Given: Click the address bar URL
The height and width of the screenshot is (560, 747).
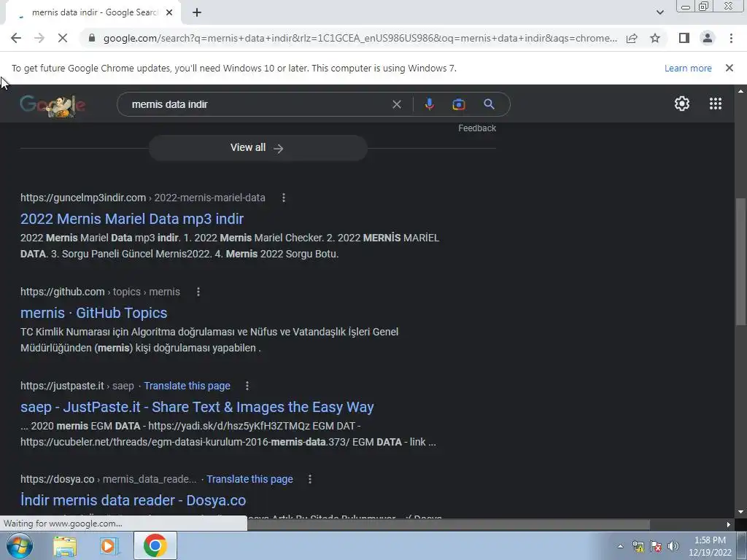Looking at the screenshot, I should (360, 38).
